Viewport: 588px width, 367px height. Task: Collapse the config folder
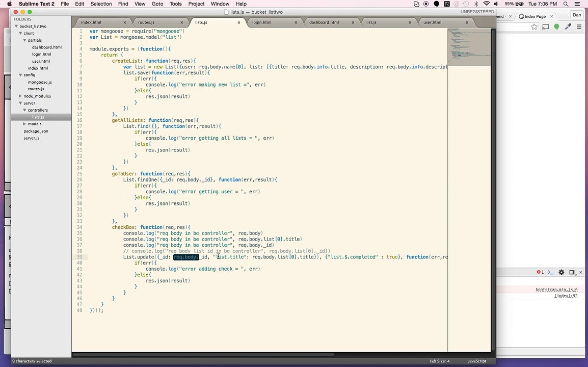pos(20,75)
